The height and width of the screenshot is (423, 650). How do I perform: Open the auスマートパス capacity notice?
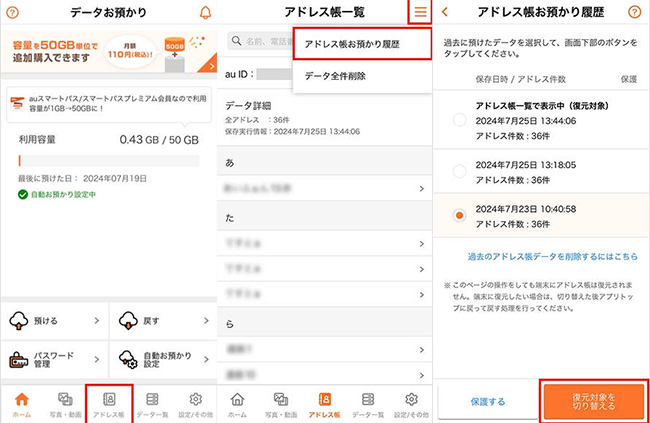click(109, 105)
